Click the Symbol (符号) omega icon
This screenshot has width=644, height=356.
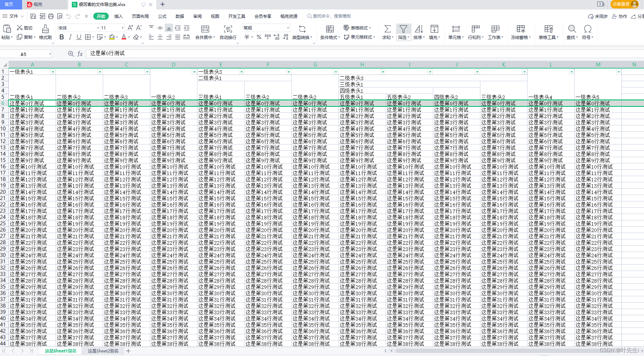point(587,29)
